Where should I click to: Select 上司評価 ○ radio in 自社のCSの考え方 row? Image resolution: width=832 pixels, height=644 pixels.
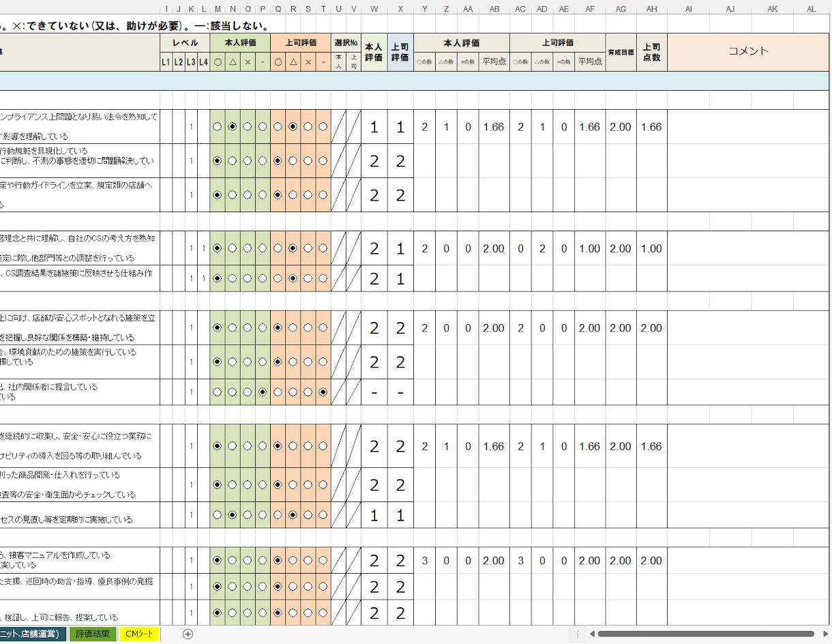pos(278,248)
